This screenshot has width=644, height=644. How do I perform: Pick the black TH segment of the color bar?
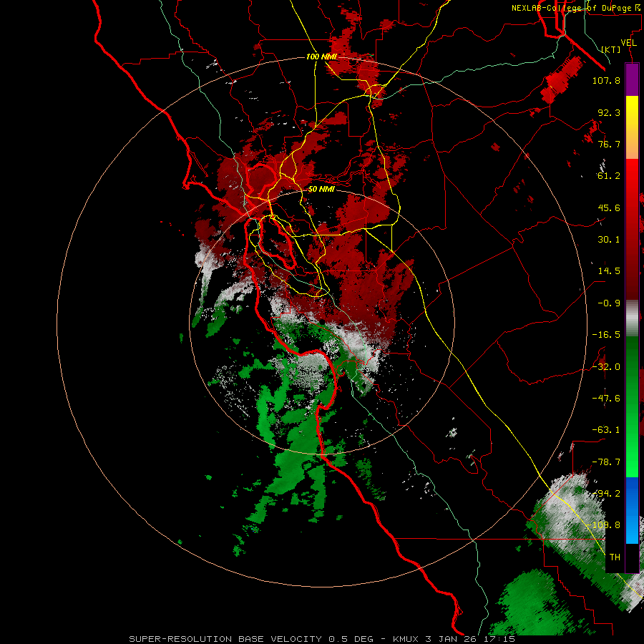(632, 557)
